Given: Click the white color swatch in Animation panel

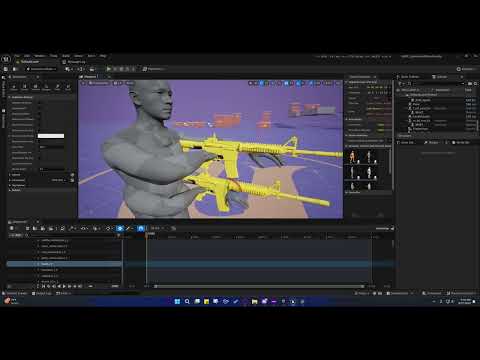Looking at the screenshot, I should coord(51,136).
